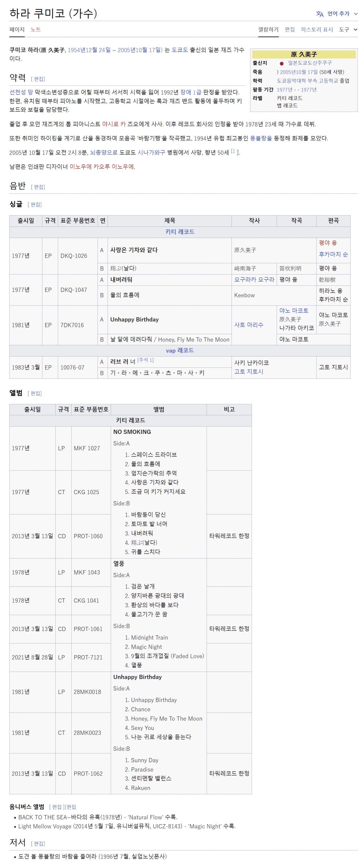This screenshot has width=359, height=868.
Task: Switch to the 노트 tab
Action: coord(35,30)
